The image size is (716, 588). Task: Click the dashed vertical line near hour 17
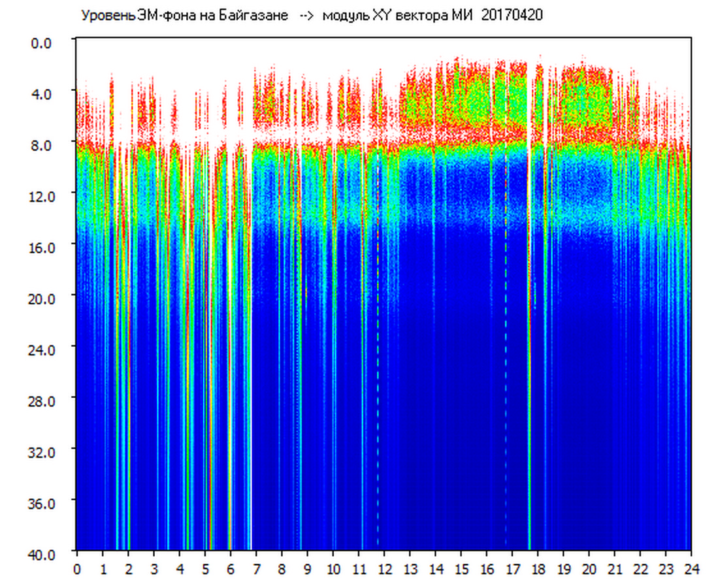(506, 392)
